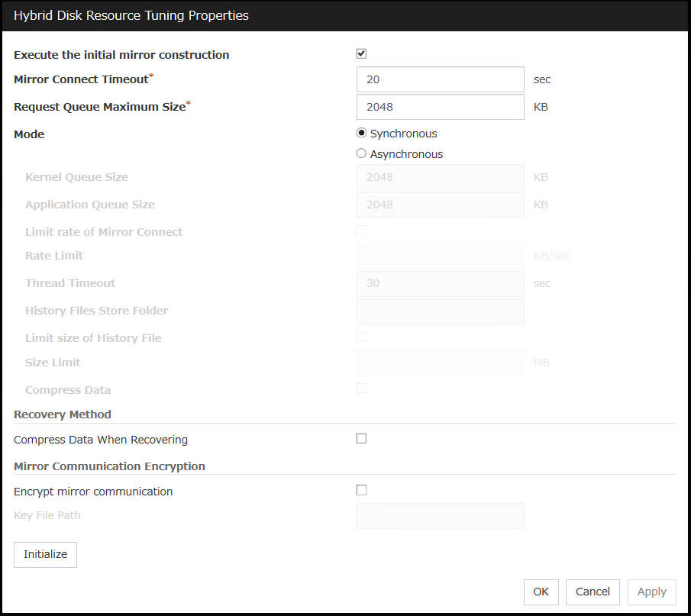
Task: Click the Rate Limit input field
Action: [x=440, y=256]
